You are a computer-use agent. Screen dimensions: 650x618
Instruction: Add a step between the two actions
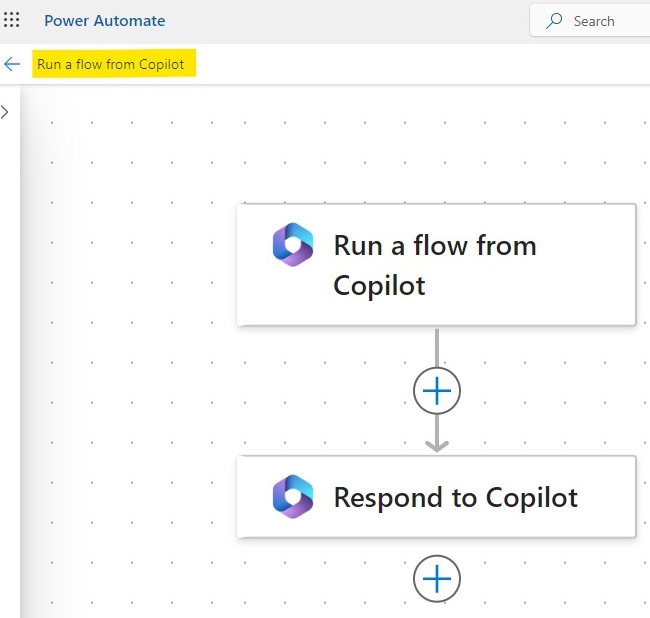[x=437, y=390]
